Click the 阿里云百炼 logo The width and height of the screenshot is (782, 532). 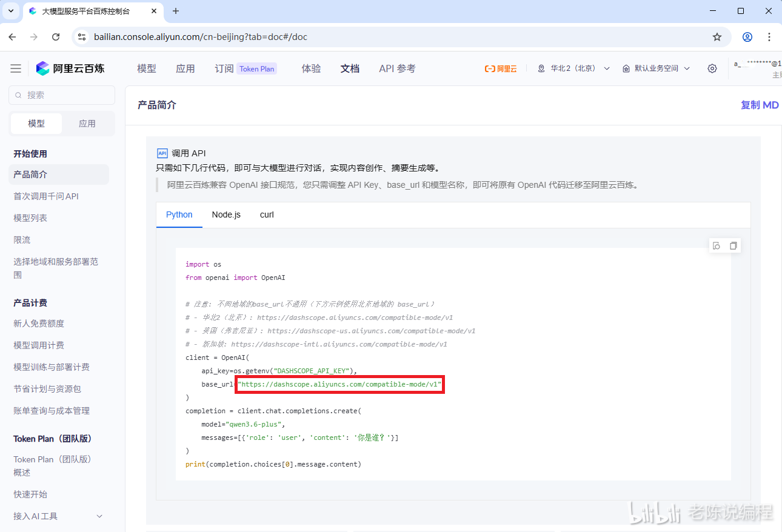pos(70,68)
